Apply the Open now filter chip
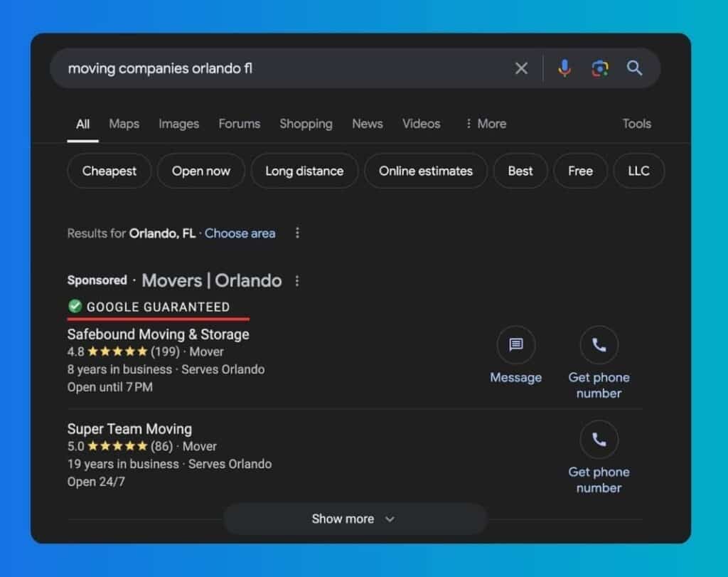Image resolution: width=728 pixels, height=577 pixels. pos(200,171)
